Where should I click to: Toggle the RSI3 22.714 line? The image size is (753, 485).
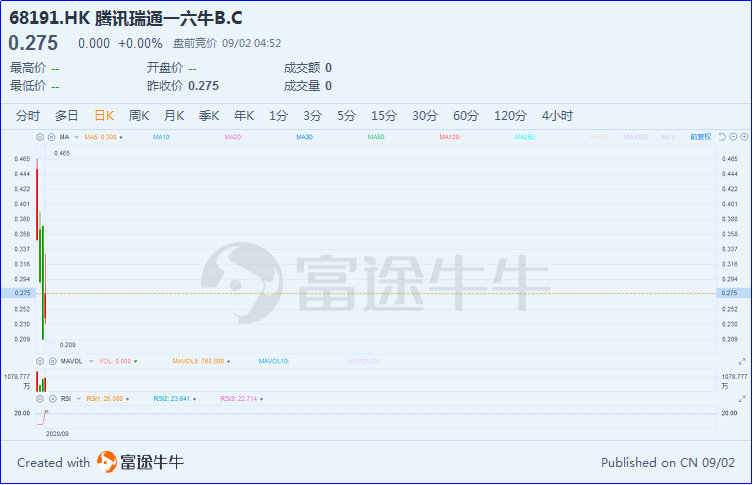tap(239, 399)
